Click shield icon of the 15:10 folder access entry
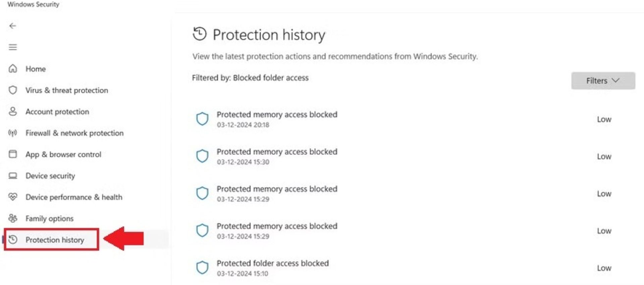Image resolution: width=644 pixels, height=285 pixels. click(202, 268)
